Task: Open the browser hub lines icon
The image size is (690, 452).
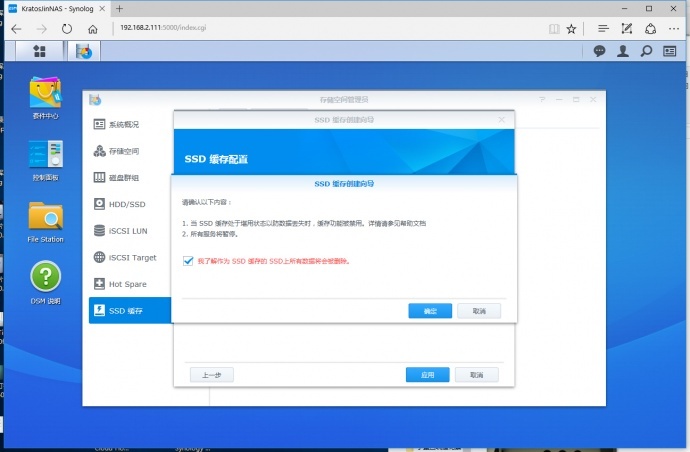Action: (603, 29)
